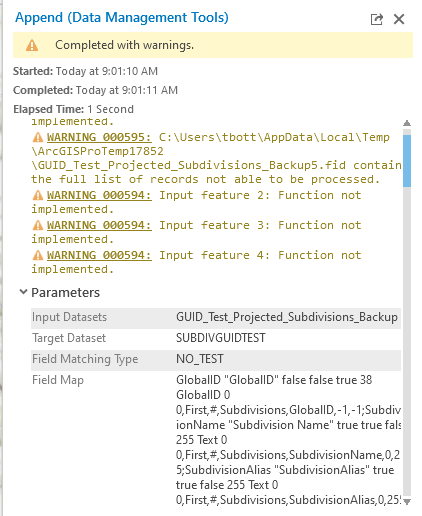Screen dimensions: 422x516
Task: Click NO_TEST value
Action: (x=200, y=359)
